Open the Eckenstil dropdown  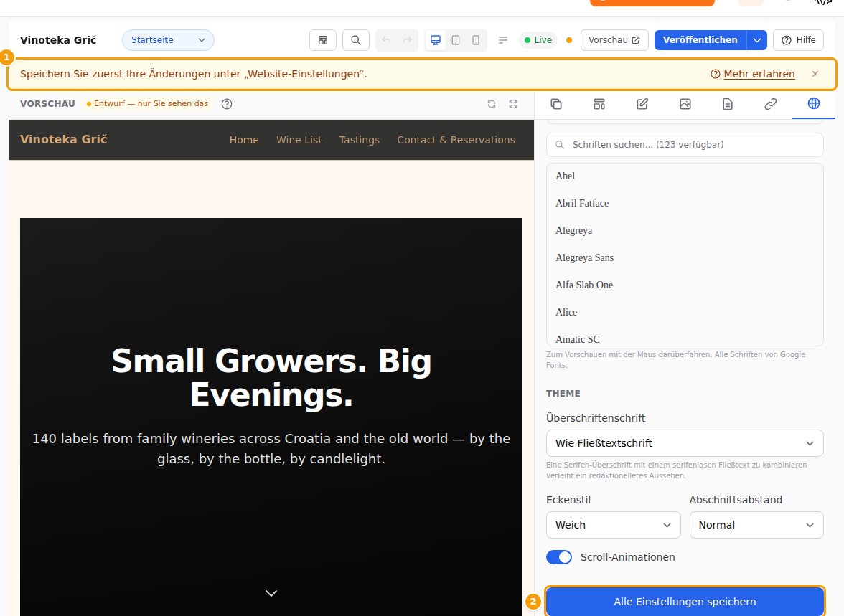(613, 525)
